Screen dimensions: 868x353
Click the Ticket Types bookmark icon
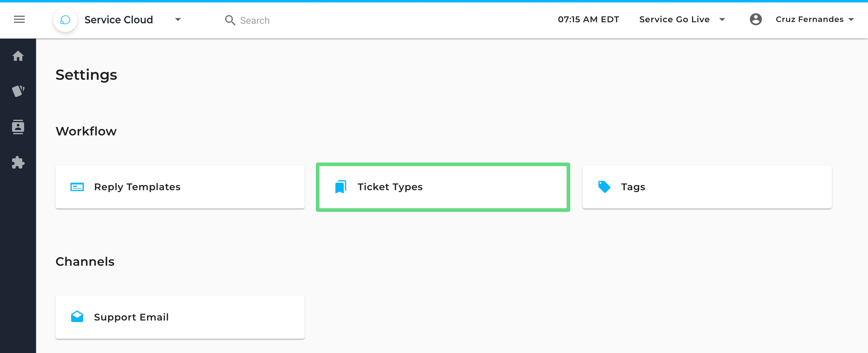click(x=341, y=187)
